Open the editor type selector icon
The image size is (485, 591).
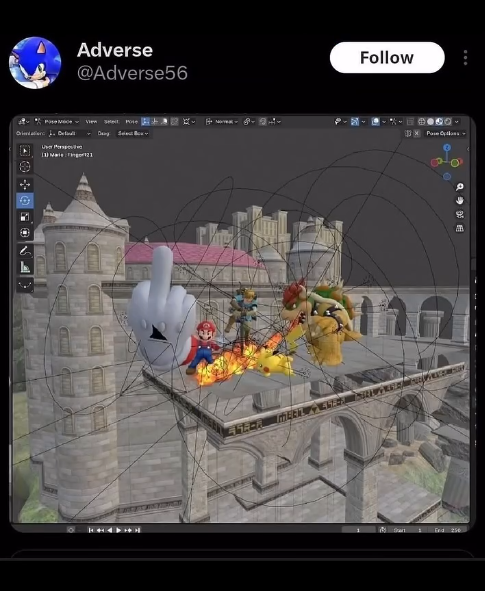pyautogui.click(x=23, y=121)
